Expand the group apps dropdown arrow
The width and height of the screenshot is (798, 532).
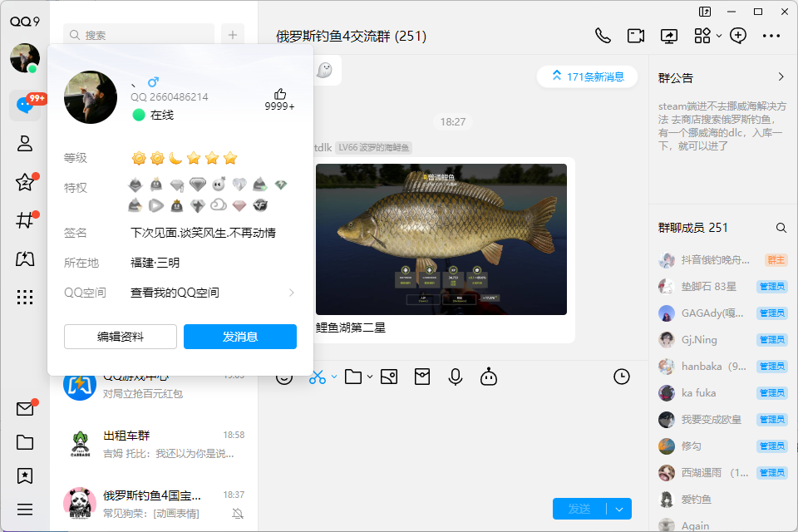(718, 36)
